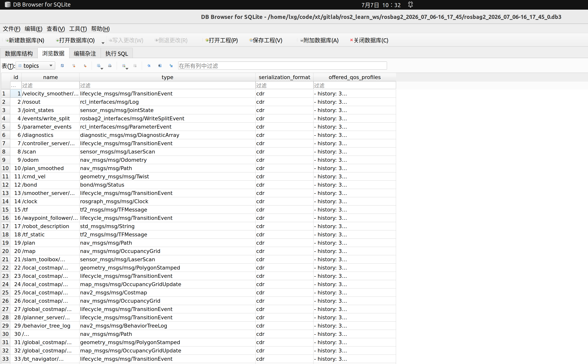Sort by offered_qos_profiles column header

pyautogui.click(x=355, y=77)
